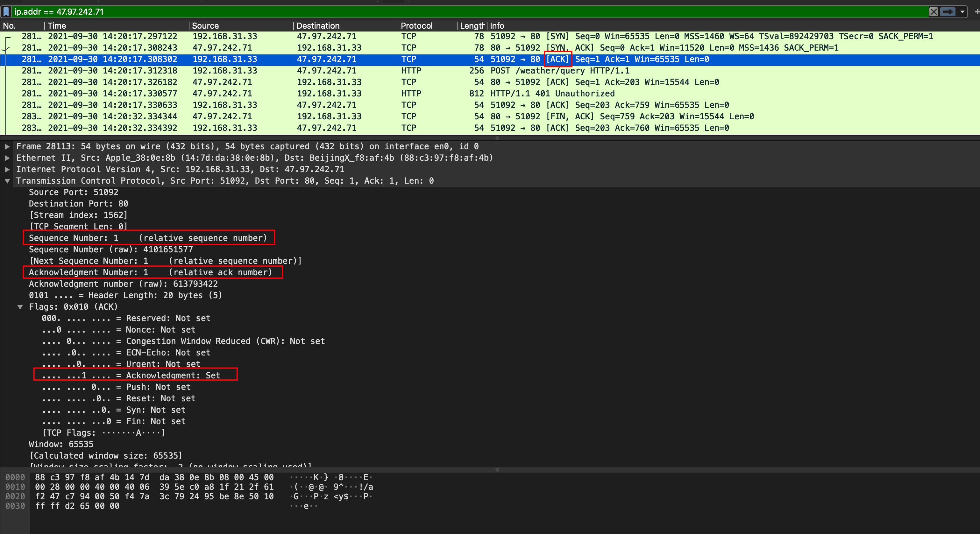Select the [ACK] Seq=203 Ack=760 packet row
The image size is (980, 534).
click(x=490, y=128)
